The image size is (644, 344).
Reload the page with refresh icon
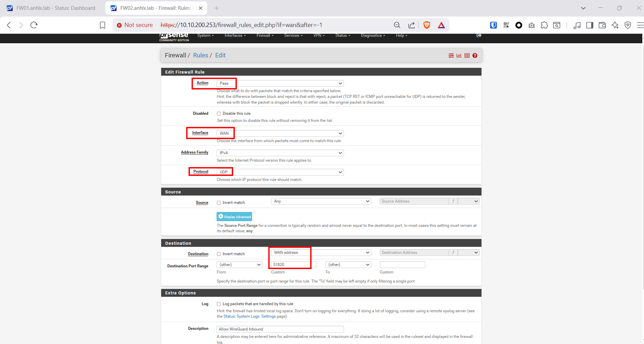coord(34,25)
